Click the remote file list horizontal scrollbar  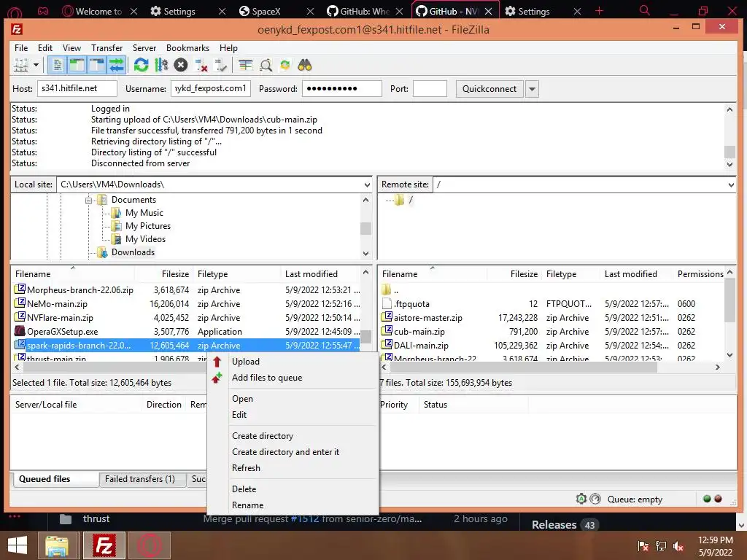click(524, 367)
